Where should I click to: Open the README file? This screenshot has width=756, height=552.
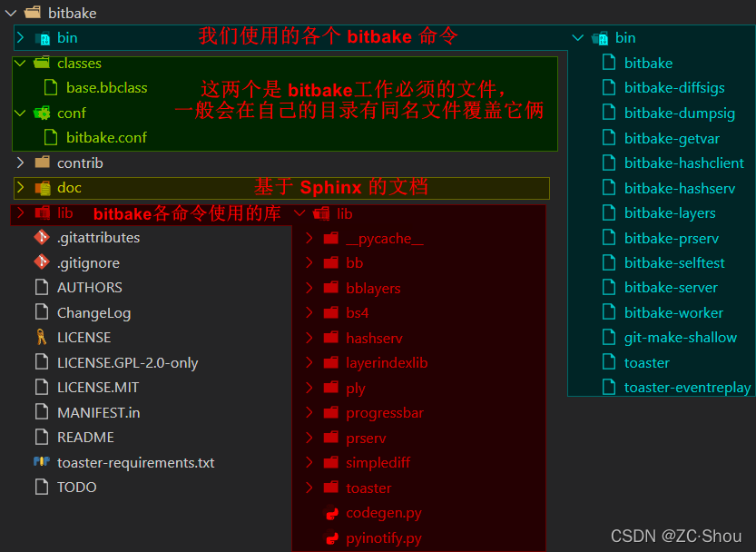tap(85, 438)
